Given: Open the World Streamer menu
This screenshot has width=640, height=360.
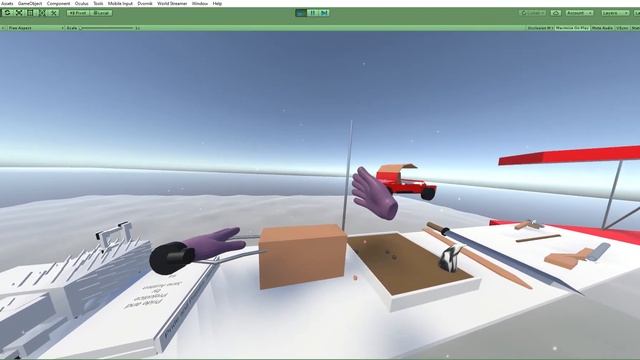Looking at the screenshot, I should click(172, 3).
